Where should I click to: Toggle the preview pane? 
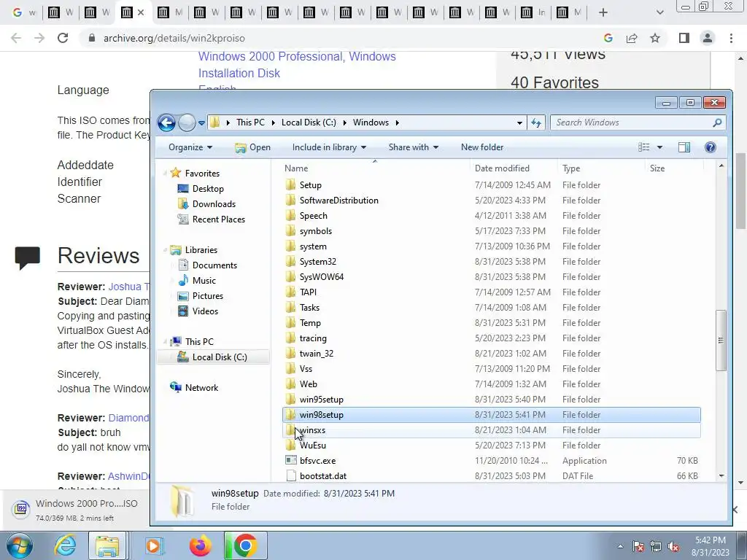coord(684,147)
